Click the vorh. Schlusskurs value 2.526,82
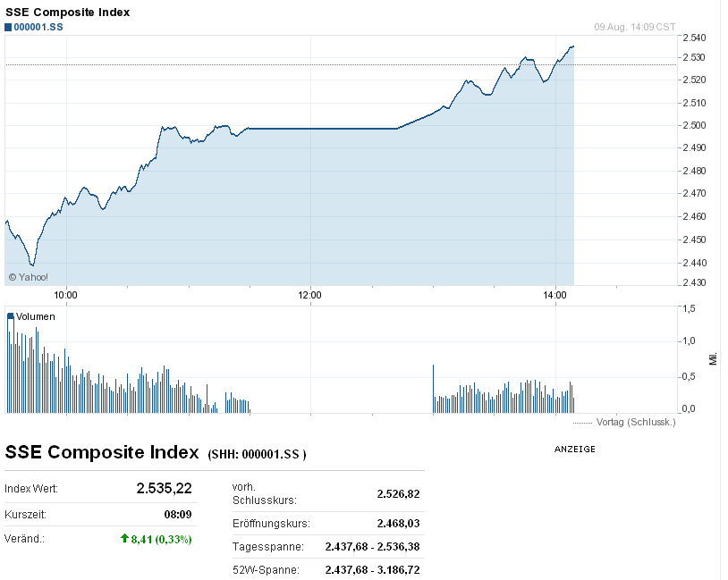 pos(398,493)
